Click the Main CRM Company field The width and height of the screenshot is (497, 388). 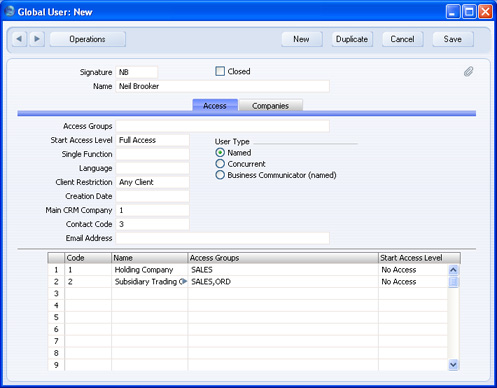(x=152, y=210)
